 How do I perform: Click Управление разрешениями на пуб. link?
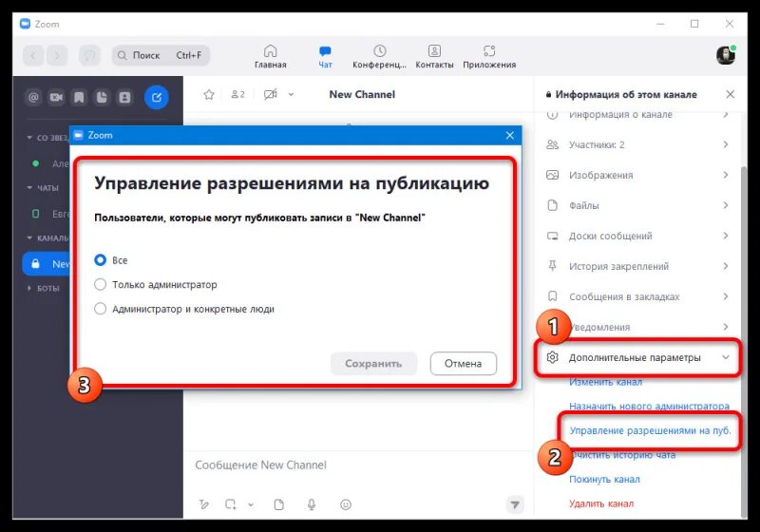coord(650,430)
